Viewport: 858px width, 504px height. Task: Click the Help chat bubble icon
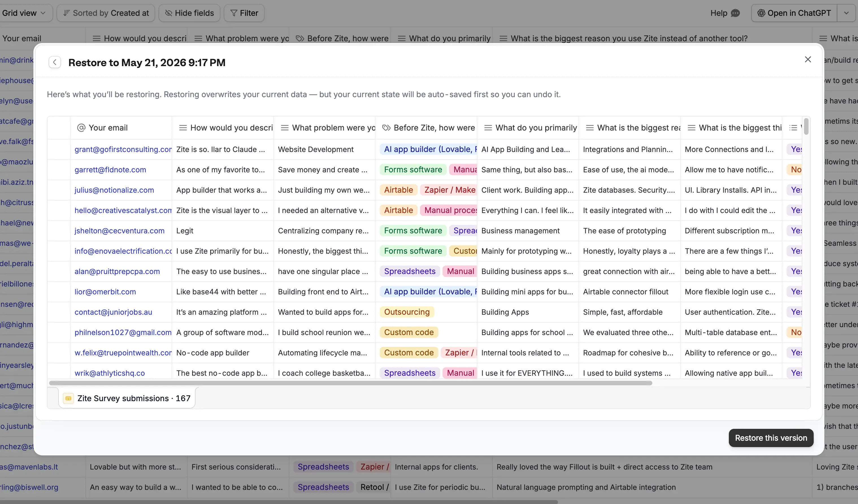coord(735,13)
